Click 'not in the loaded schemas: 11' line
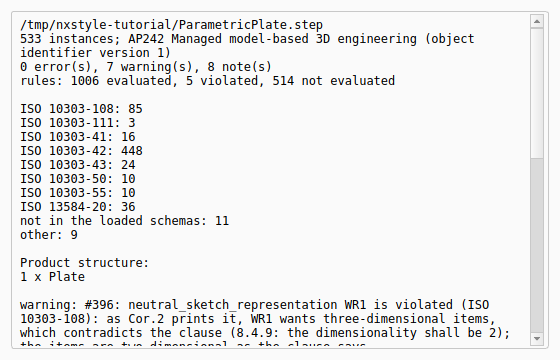Viewport: 560px width, 360px height. (x=124, y=221)
